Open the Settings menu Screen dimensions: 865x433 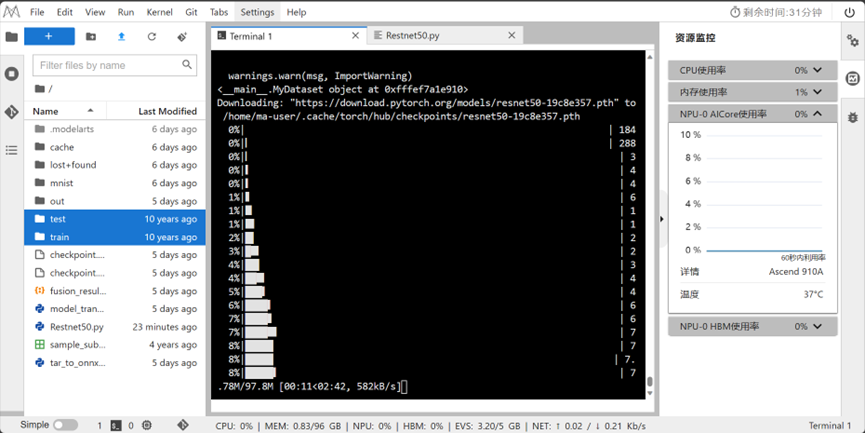pyautogui.click(x=257, y=12)
